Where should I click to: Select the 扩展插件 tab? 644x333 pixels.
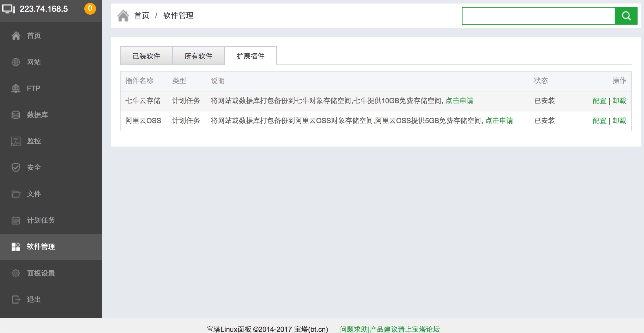tap(251, 56)
